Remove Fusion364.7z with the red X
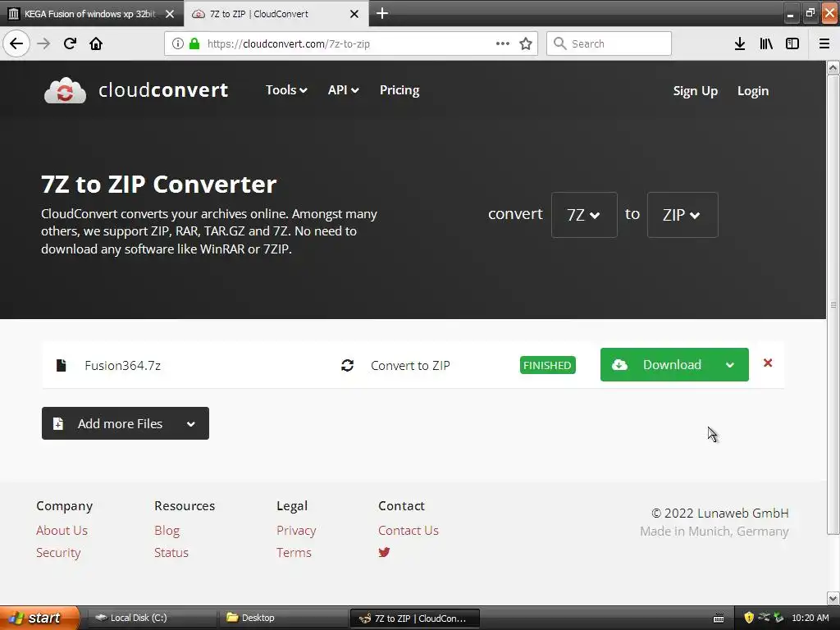The height and width of the screenshot is (630, 840). (x=768, y=363)
